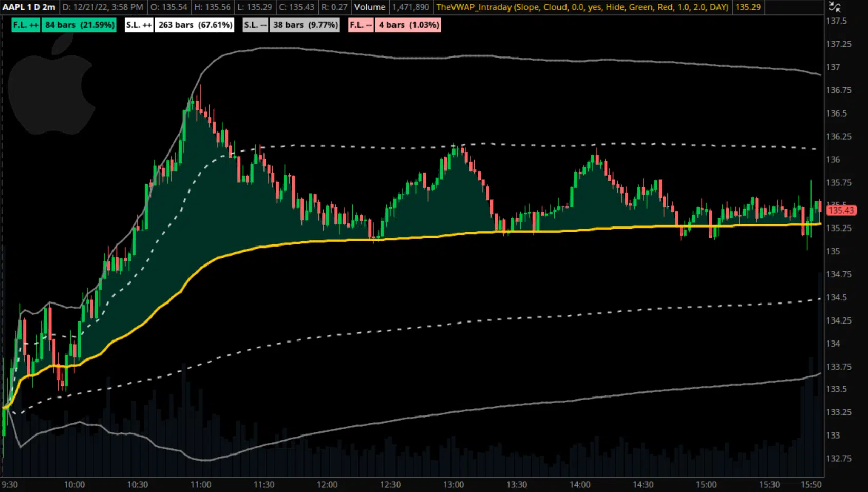This screenshot has width=868, height=492.
Task: Click the 136 price axis label
Action: click(833, 160)
